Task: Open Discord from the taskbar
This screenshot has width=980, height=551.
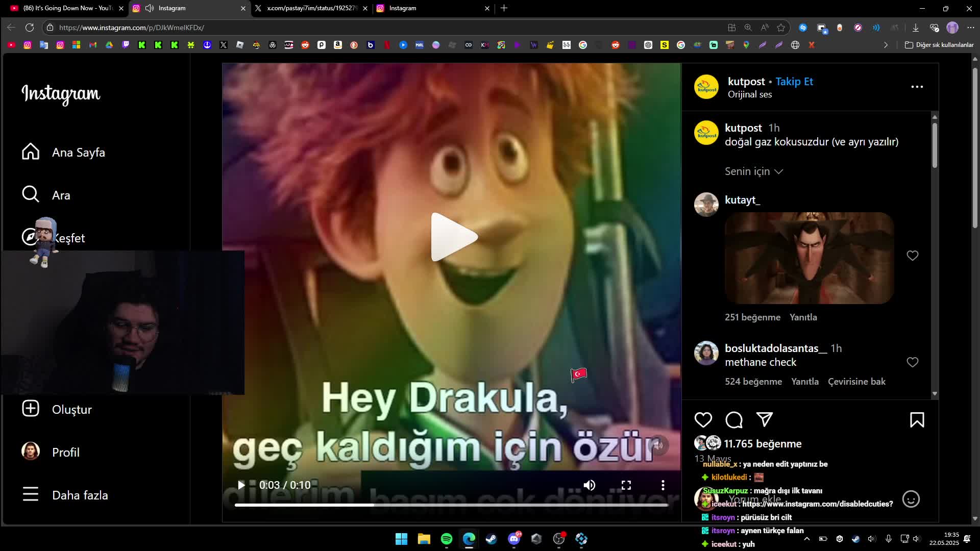Action: 514,539
